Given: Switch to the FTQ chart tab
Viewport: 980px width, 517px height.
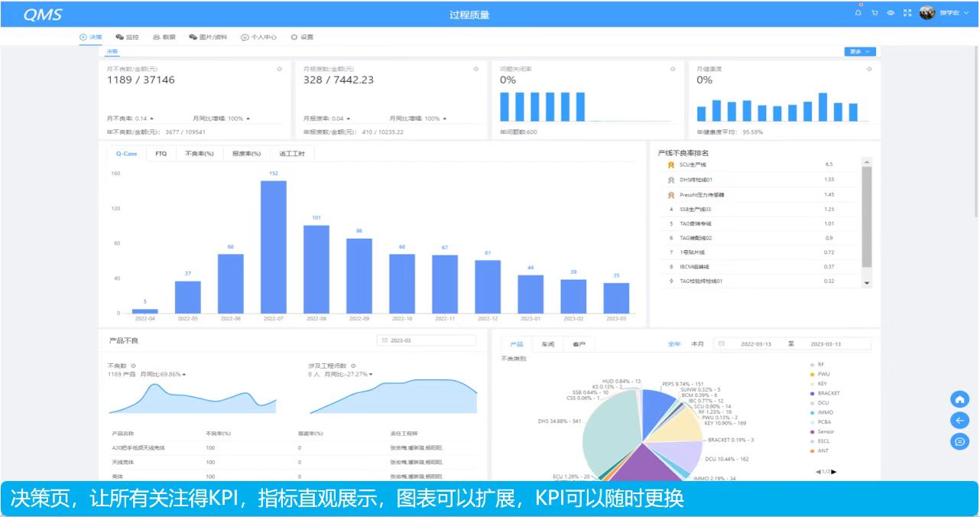Looking at the screenshot, I should [x=161, y=154].
